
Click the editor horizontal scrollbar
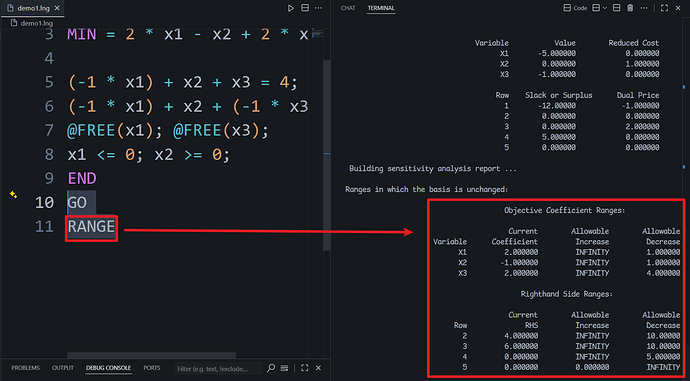click(x=151, y=355)
